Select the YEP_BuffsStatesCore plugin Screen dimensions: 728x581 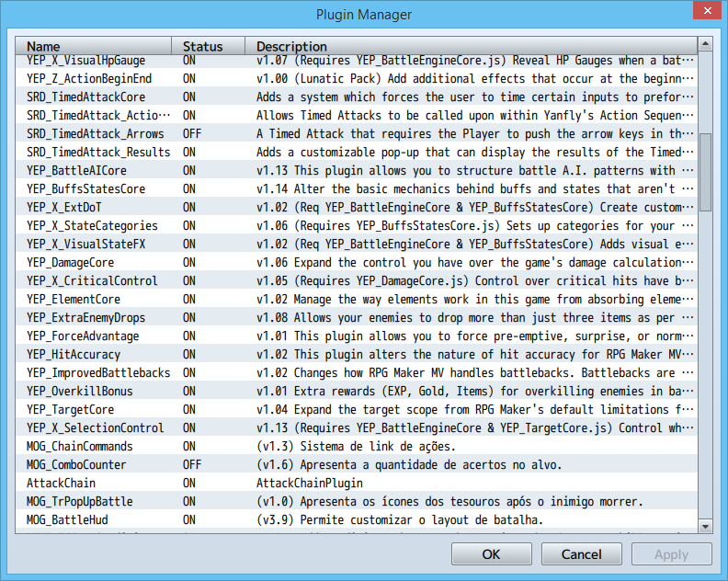pos(356,189)
